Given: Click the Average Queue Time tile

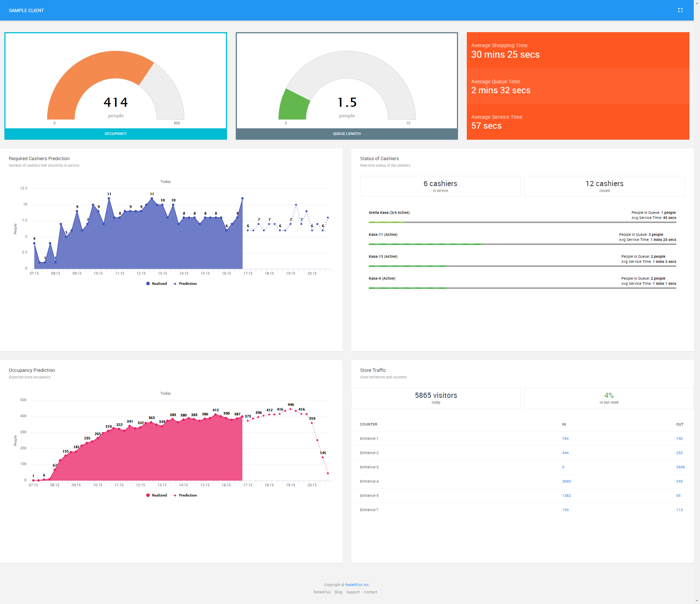Looking at the screenshot, I should pyautogui.click(x=578, y=86).
